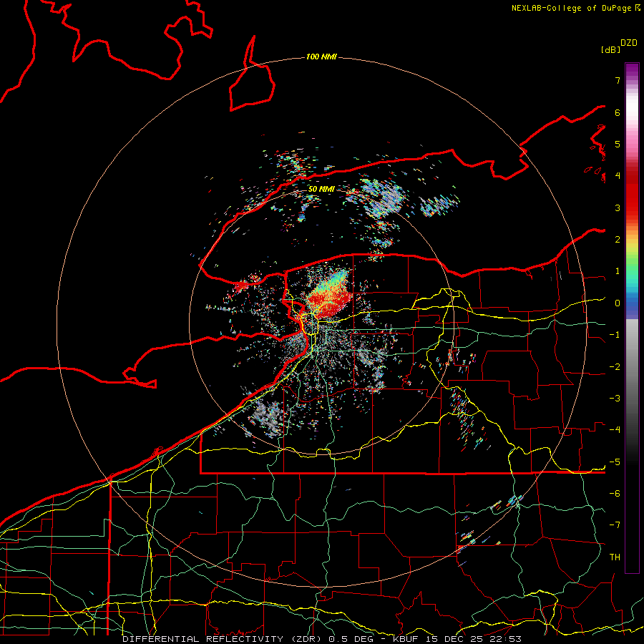644x644 pixels.
Task: Click the "-6" value on the dB scale
Action: pyautogui.click(x=615, y=494)
